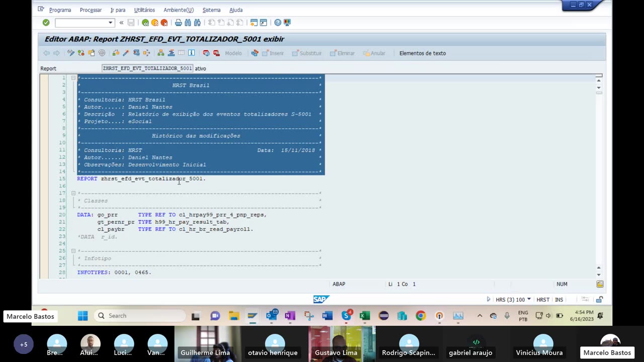644x362 pixels.
Task: Click the editor settings icon in status line
Action: (600, 284)
